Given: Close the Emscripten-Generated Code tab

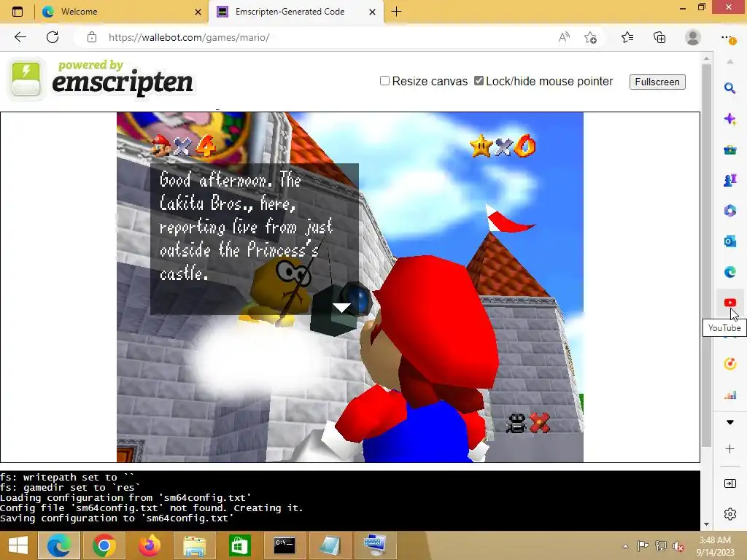Looking at the screenshot, I should (x=373, y=12).
